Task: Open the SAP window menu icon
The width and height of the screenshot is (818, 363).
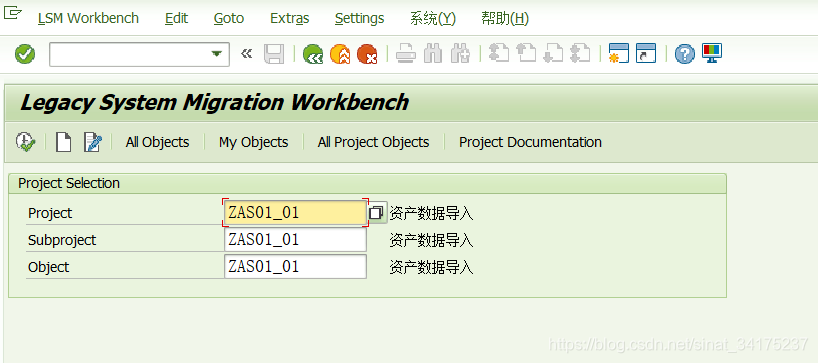Action: click(x=13, y=14)
